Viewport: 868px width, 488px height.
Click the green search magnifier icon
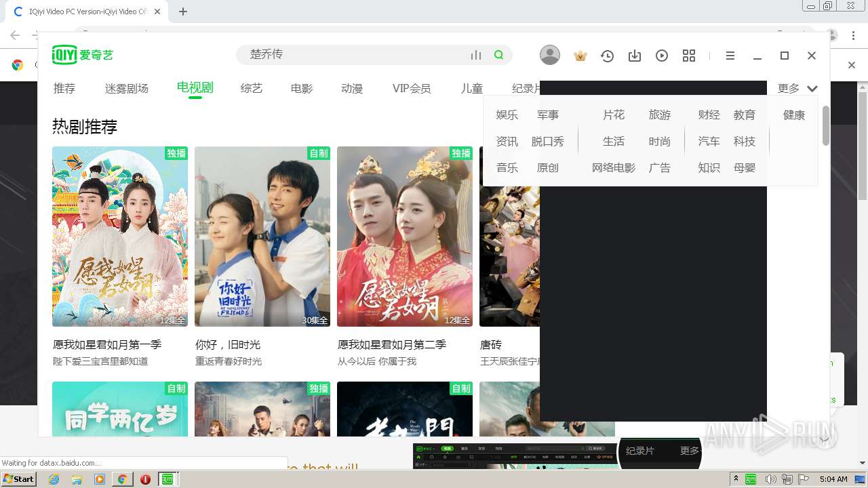[x=499, y=55]
